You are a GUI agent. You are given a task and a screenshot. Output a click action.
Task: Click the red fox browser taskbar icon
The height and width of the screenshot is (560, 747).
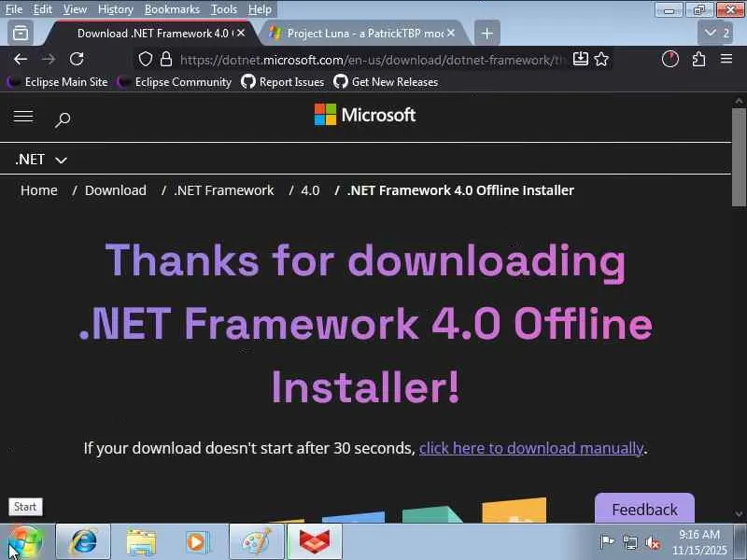(x=315, y=542)
